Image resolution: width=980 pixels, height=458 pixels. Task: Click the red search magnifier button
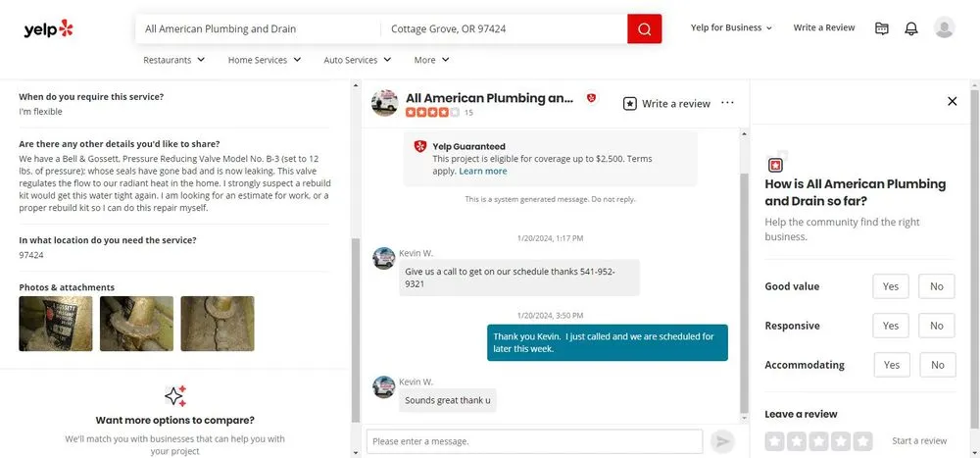tap(644, 28)
